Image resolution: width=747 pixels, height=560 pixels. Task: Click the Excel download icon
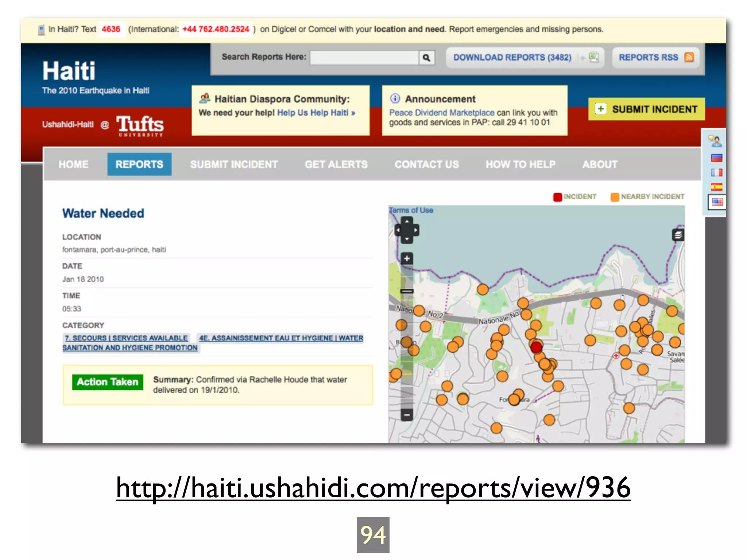pos(594,57)
